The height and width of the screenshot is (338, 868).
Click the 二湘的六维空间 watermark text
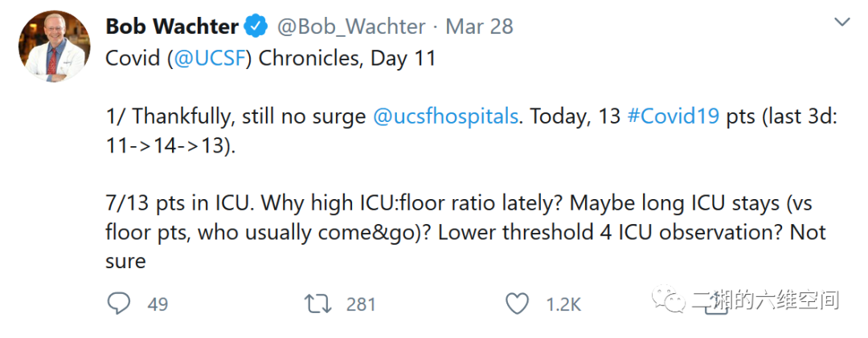pyautogui.click(x=766, y=300)
